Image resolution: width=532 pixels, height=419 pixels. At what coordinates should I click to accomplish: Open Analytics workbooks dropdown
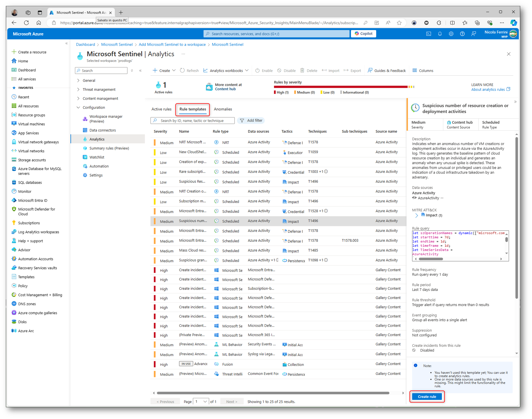(226, 70)
